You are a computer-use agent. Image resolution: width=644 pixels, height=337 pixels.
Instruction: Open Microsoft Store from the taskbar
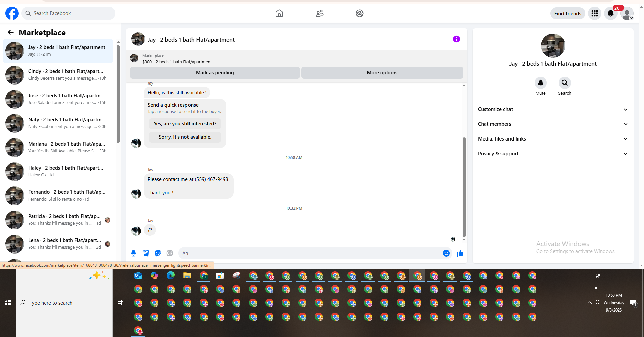click(220, 276)
